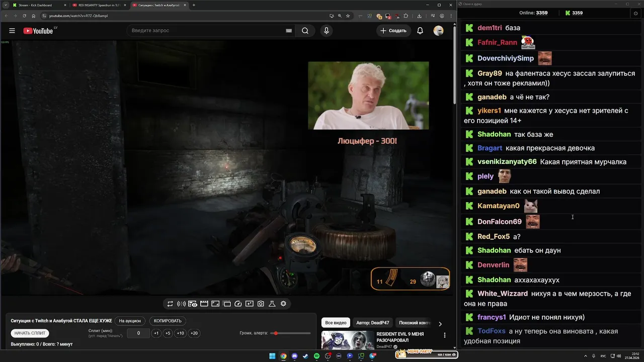This screenshot has height=362, width=644.
Task: Click the browser address bar URL
Action: [78, 16]
